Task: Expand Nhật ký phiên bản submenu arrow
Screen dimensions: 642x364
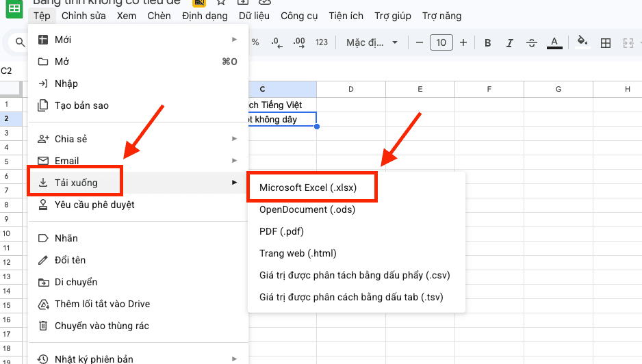Action: (x=234, y=359)
